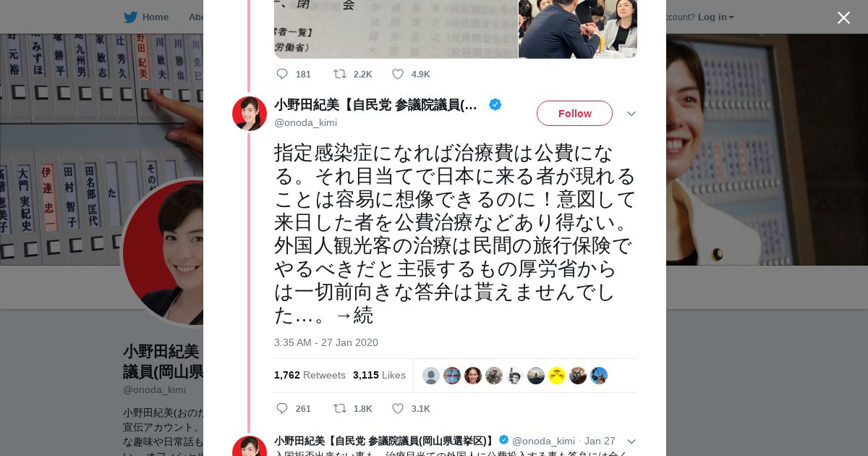View the 1,762 Retweets list

point(310,375)
